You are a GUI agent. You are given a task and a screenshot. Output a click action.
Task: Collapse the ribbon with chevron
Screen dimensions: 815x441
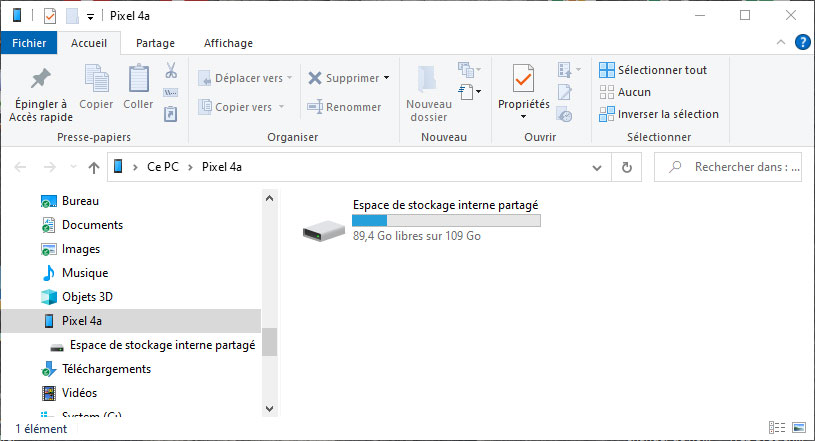pos(781,43)
